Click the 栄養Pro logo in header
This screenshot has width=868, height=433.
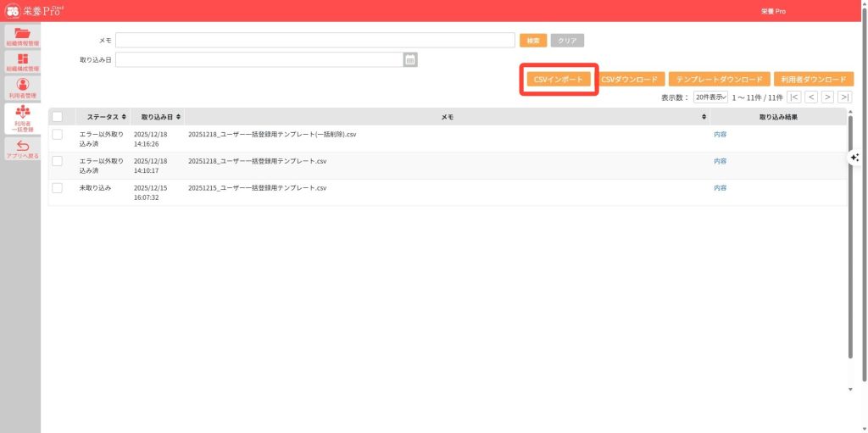[x=34, y=11]
